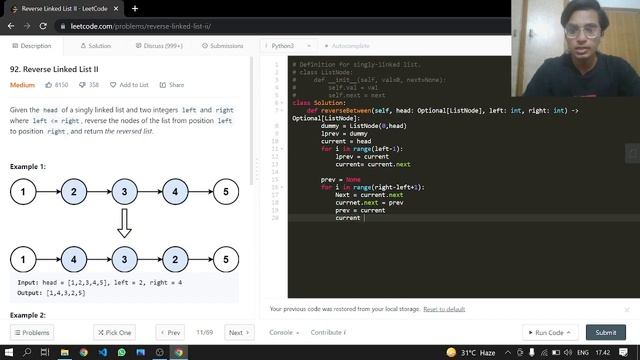The width and height of the screenshot is (640, 360).
Task: Open the Windows Start menu
Action: [8, 352]
